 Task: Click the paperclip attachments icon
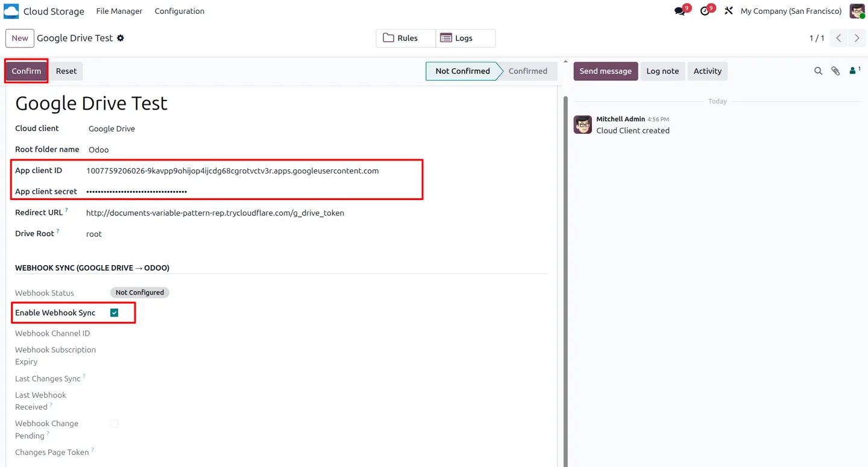(x=835, y=71)
